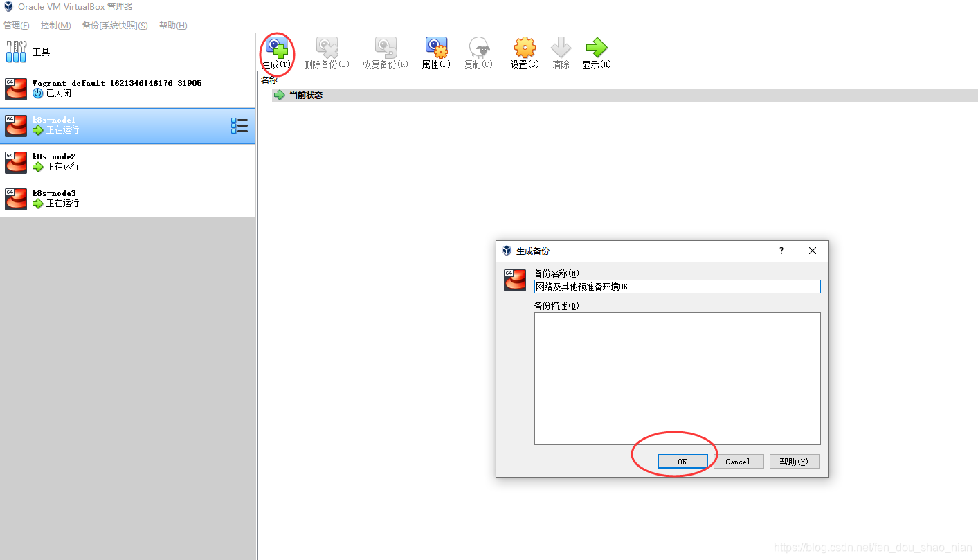978x560 pixels.
Task: Click the Cancel button in dialog
Action: 738,462
